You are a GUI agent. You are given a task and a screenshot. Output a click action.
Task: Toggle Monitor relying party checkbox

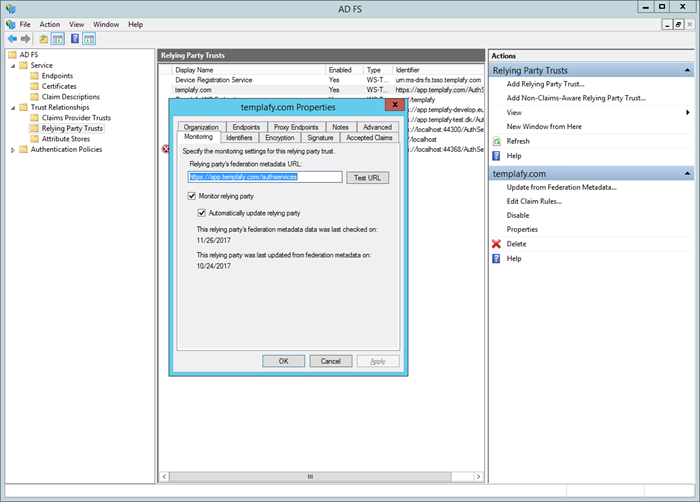coord(192,196)
